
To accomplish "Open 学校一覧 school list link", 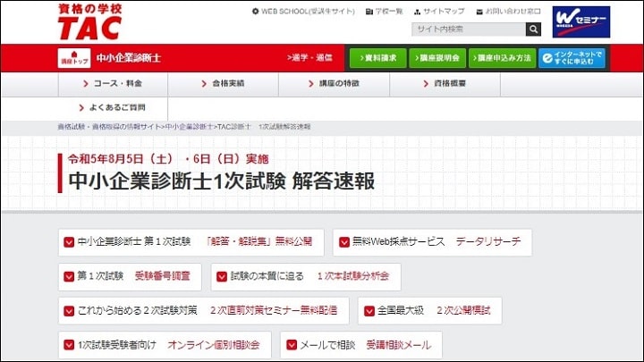I will tap(384, 12).
